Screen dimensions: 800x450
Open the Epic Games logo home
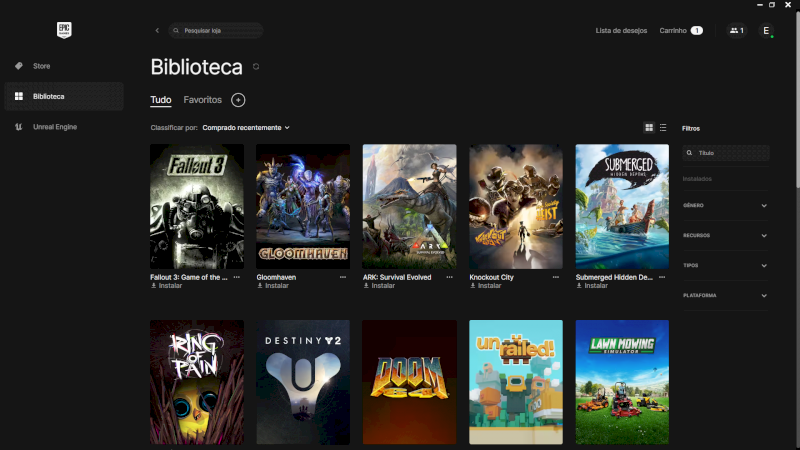click(x=64, y=30)
